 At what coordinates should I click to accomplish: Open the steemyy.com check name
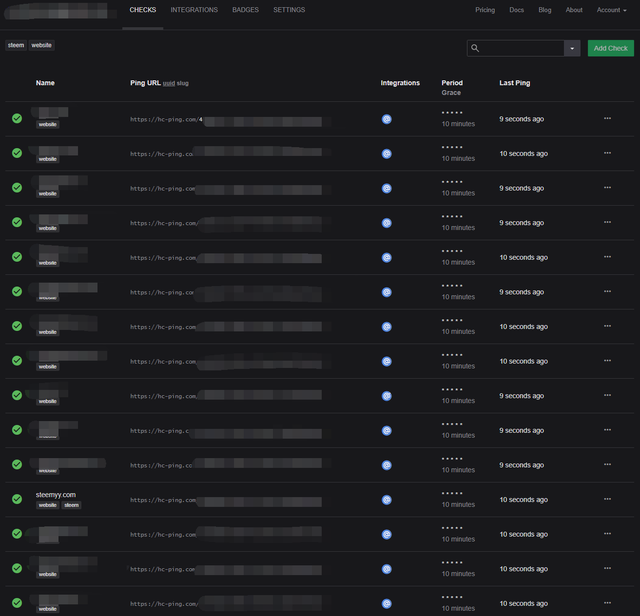(x=56, y=495)
